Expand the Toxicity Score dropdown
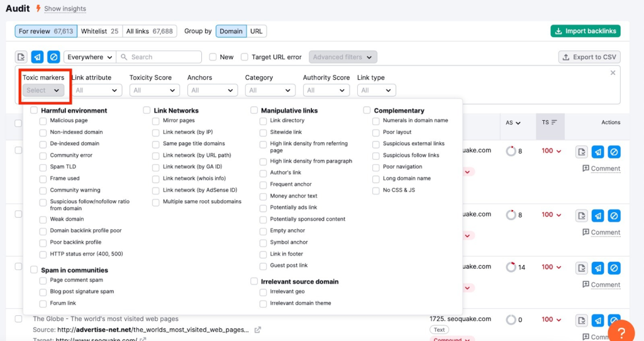The height and width of the screenshot is (341, 644). [x=155, y=91]
